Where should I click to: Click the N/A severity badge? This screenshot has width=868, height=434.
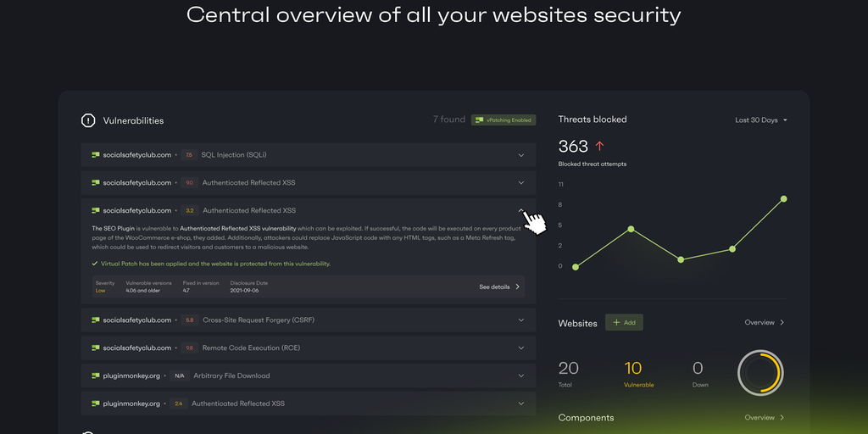click(x=179, y=376)
